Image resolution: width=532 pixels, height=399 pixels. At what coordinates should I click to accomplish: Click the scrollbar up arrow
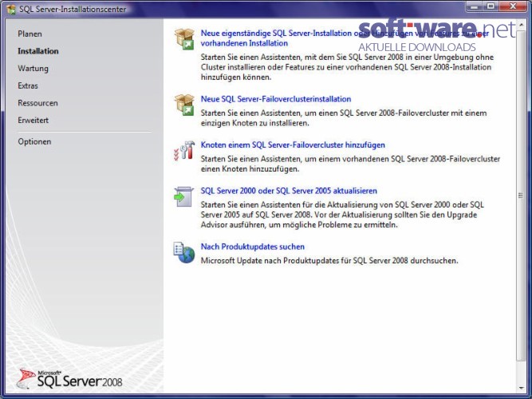point(521,25)
